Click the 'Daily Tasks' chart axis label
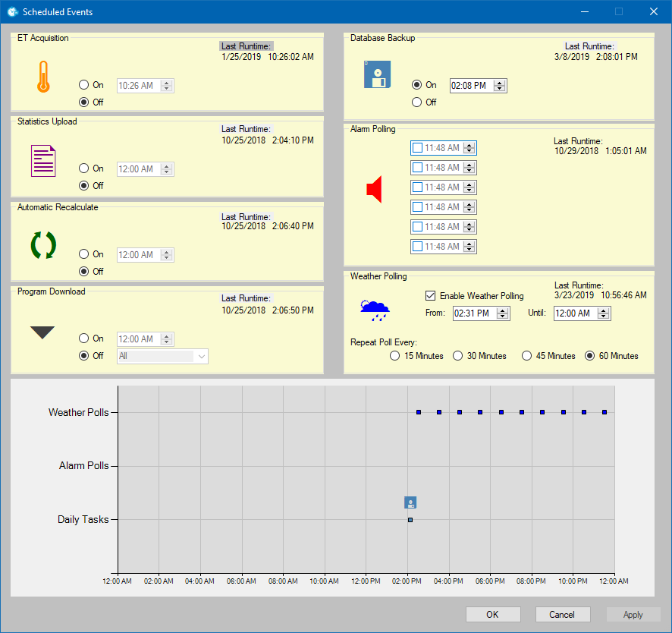Screen dimensions: 672x633 83,519
